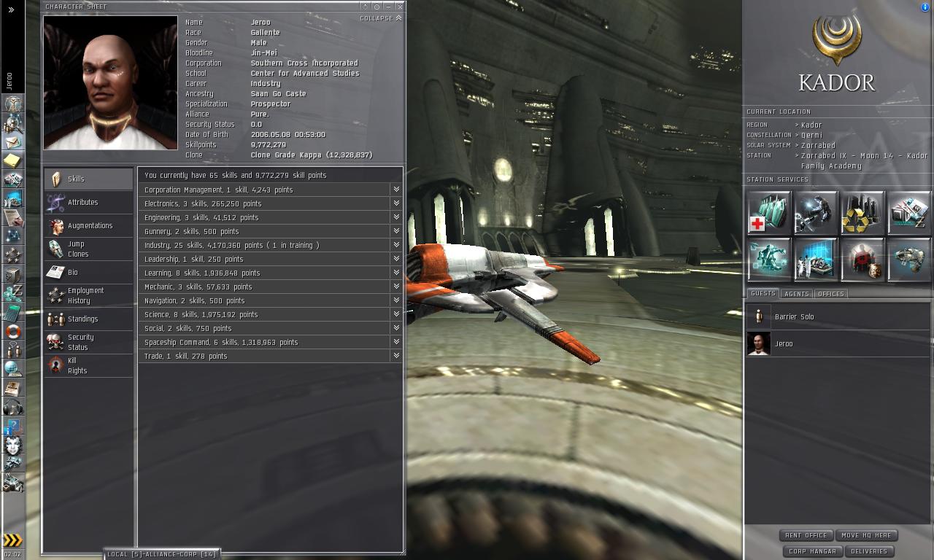934x560 pixels.
Task: Select the Guests tab in station panel
Action: 763,293
